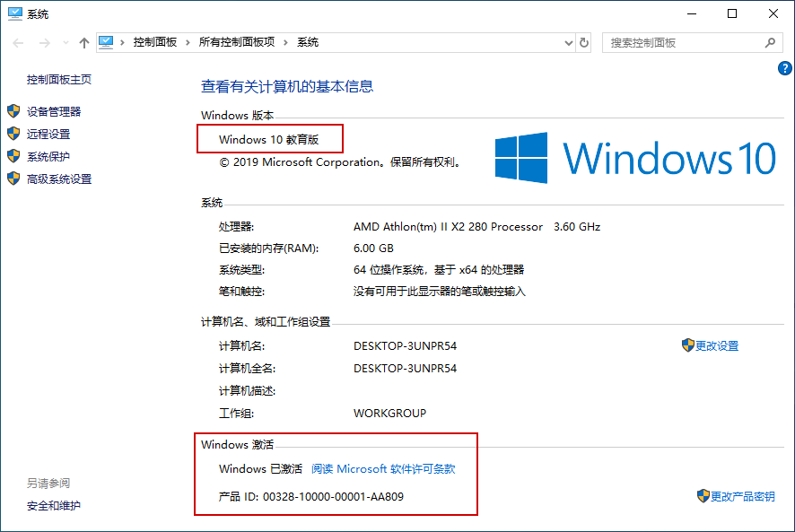The height and width of the screenshot is (532, 795).
Task: Refresh the page with refresh icon
Action: (x=584, y=42)
